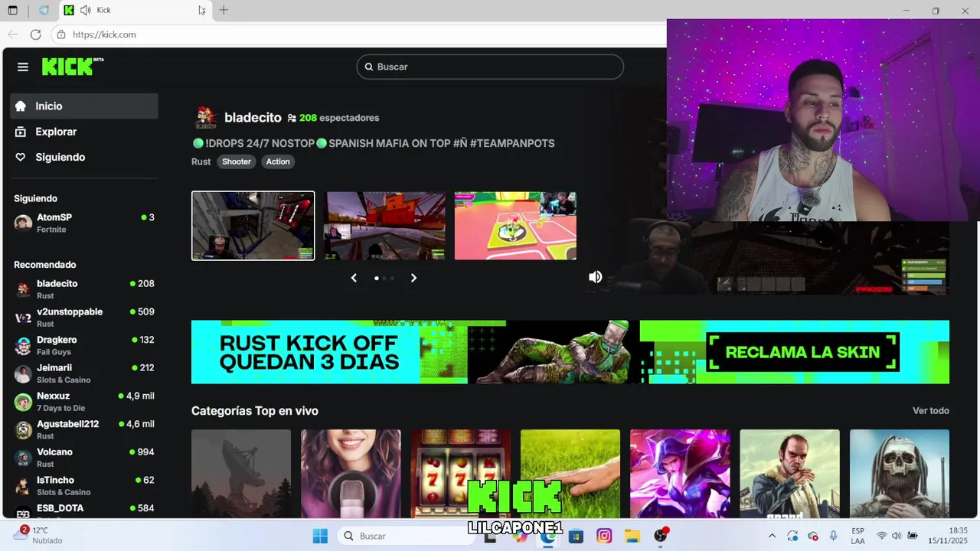Select the third pink game thumbnail
This screenshot has width=980, height=551.
(x=515, y=226)
